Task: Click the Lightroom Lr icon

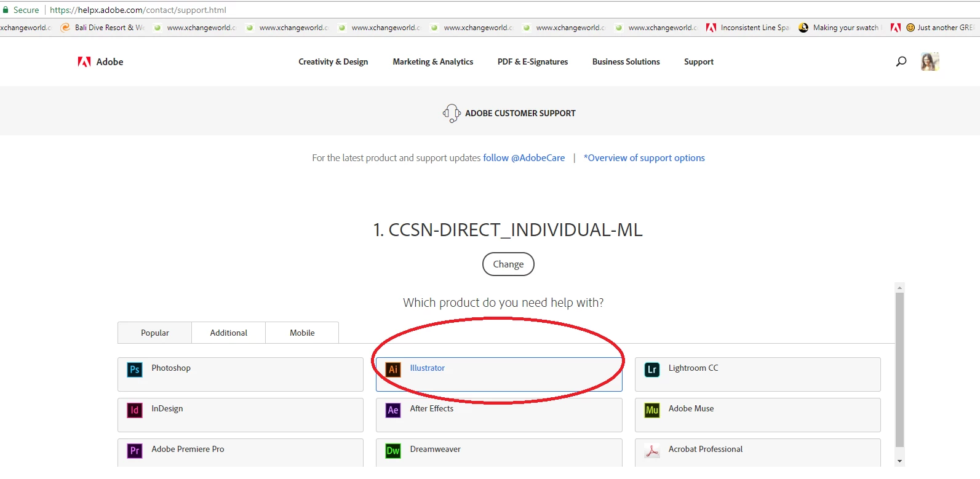Action: pyautogui.click(x=652, y=370)
